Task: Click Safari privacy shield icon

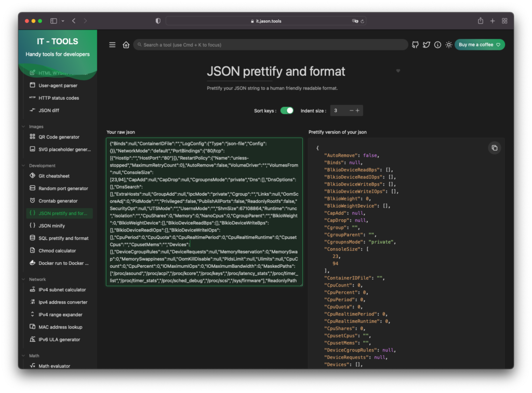Action: coord(158,21)
